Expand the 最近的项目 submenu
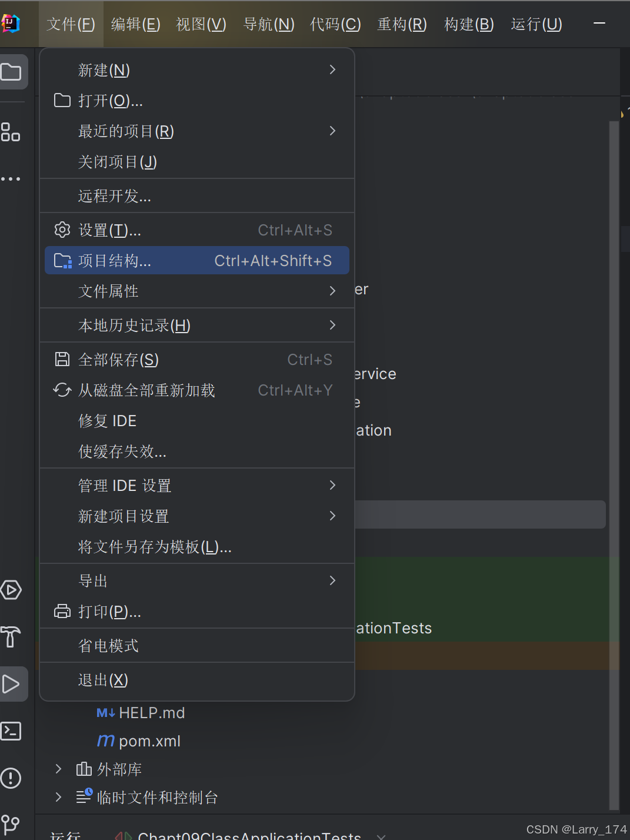The height and width of the screenshot is (840, 630). tap(125, 131)
